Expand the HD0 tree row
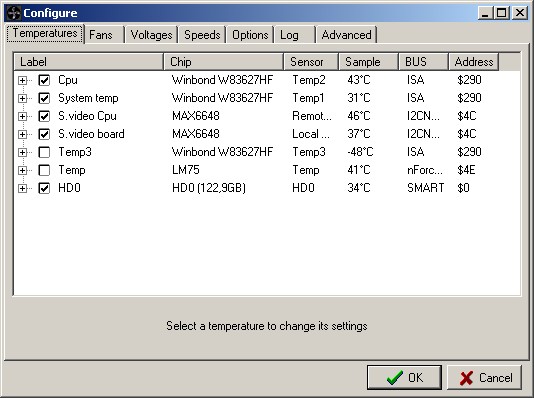The height and width of the screenshot is (398, 534). (22, 188)
